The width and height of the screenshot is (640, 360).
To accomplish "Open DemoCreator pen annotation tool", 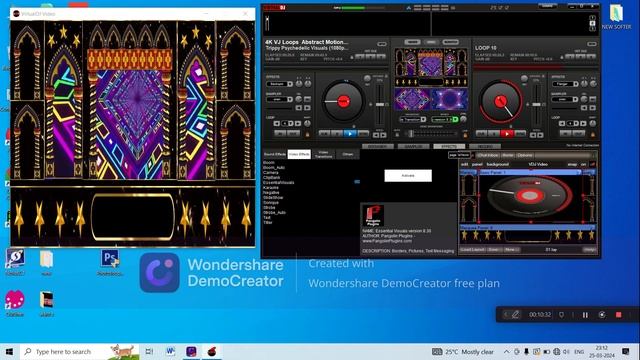I will [516, 315].
